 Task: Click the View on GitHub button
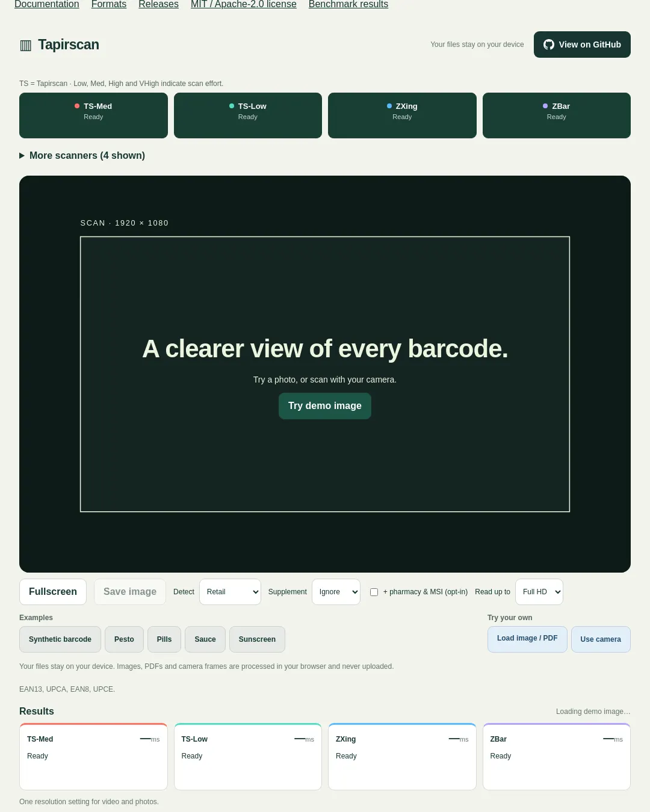point(582,45)
